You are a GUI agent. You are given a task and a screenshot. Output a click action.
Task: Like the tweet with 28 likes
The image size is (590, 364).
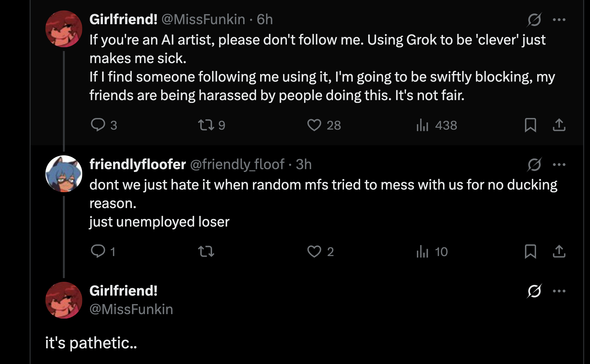[314, 125]
